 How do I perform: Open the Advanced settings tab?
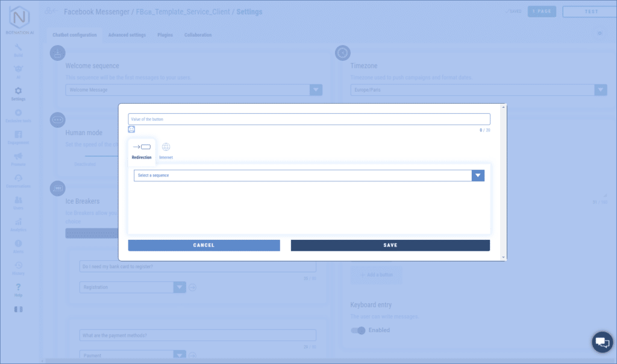point(127,35)
